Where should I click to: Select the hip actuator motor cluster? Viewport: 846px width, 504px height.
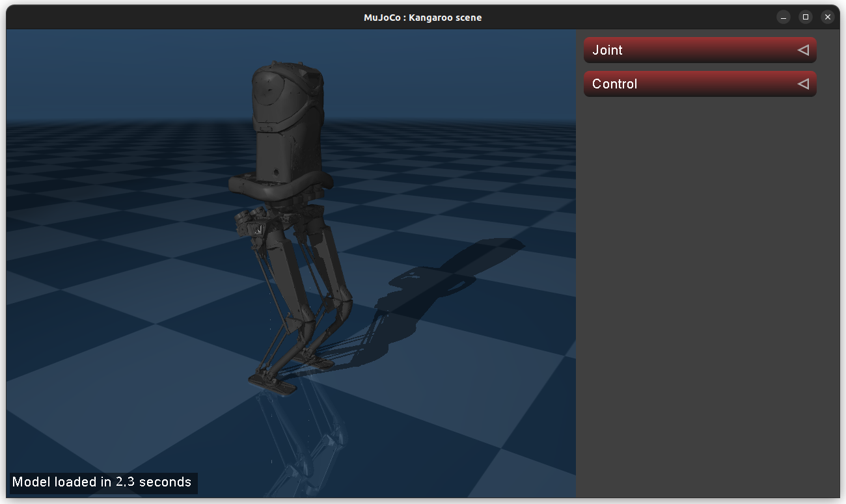pos(249,222)
